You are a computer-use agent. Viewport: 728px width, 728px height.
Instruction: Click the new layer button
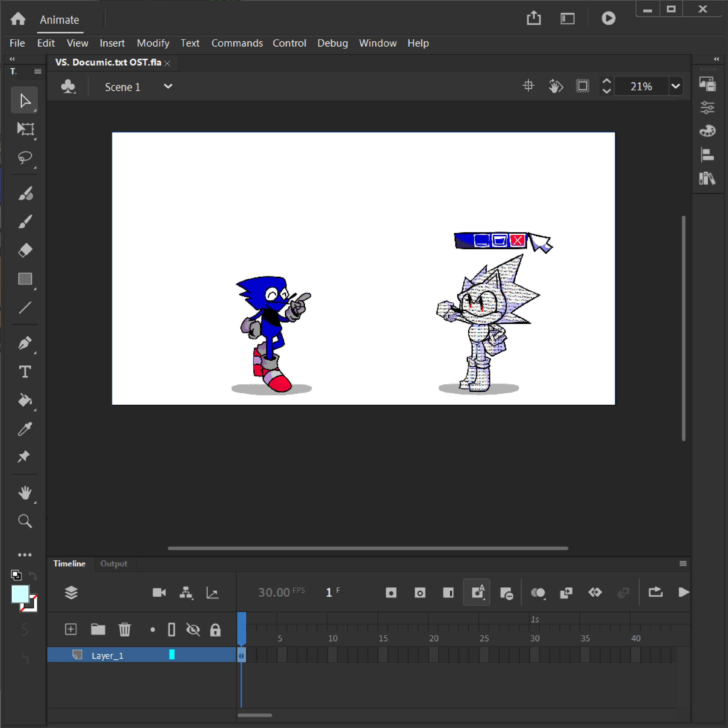point(71,629)
